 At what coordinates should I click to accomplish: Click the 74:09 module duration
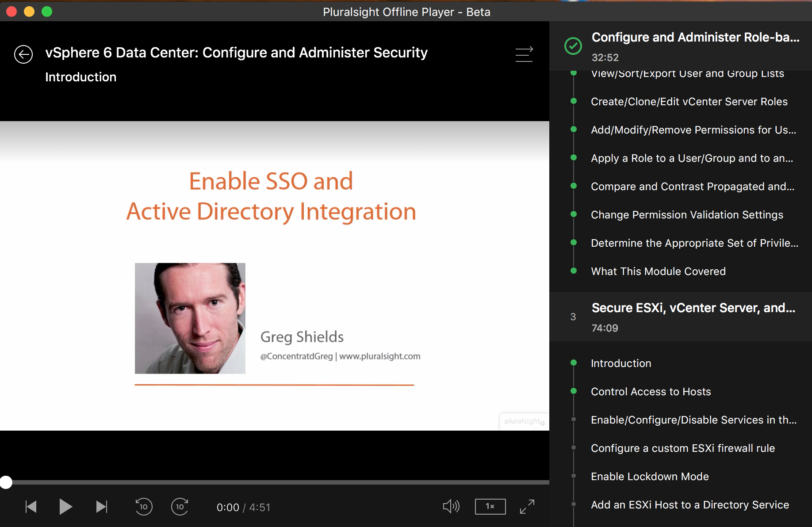click(605, 328)
